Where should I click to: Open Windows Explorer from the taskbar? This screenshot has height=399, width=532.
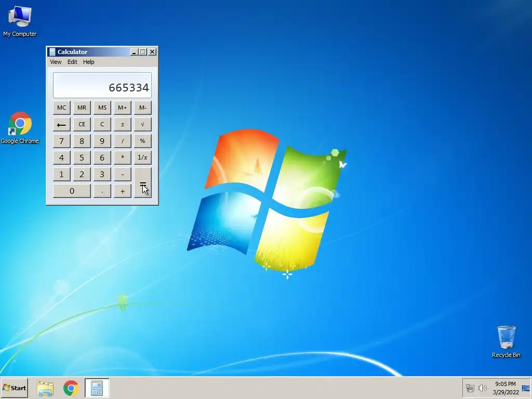(x=45, y=388)
